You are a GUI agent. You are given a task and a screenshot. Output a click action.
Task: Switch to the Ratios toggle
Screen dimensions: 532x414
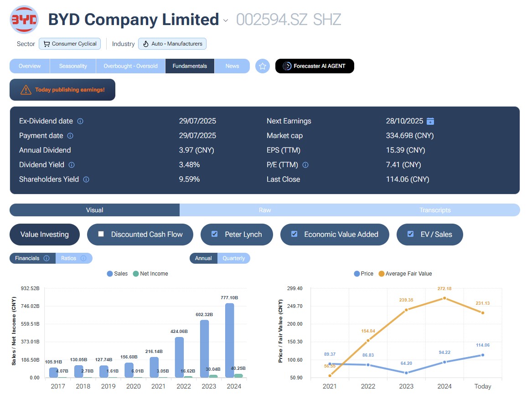pos(74,258)
